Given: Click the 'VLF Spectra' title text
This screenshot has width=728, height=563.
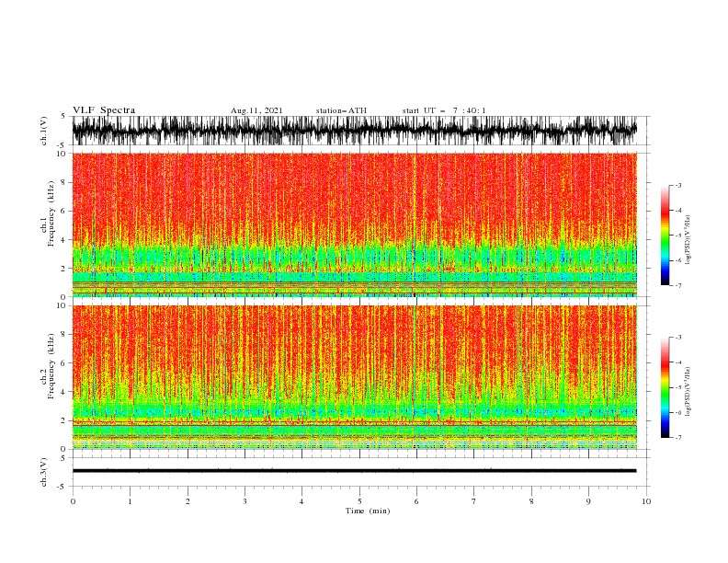Looking at the screenshot, I should pyautogui.click(x=104, y=110).
